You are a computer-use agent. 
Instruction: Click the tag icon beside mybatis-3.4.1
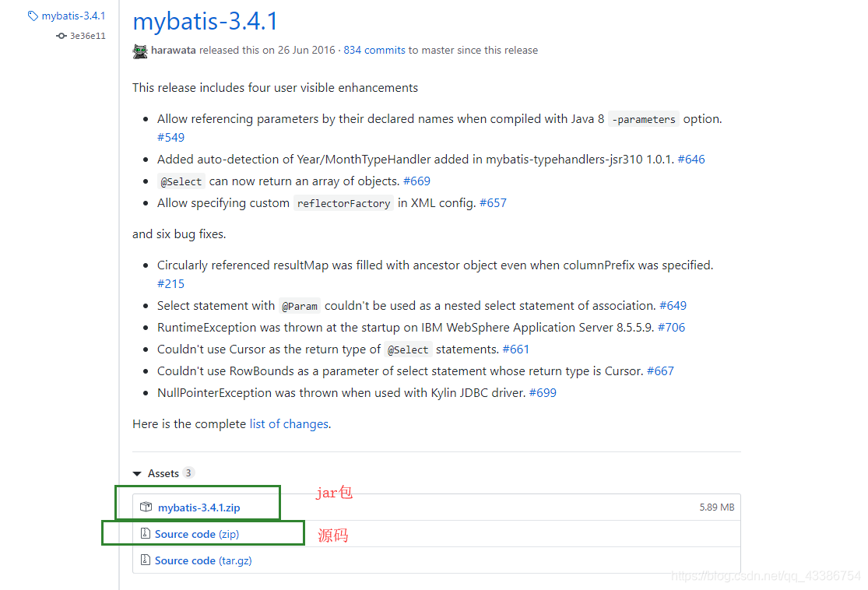point(33,16)
